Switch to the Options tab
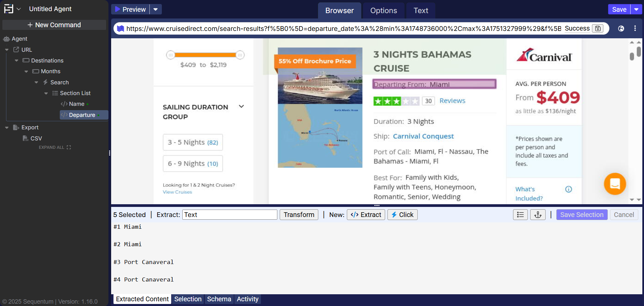 point(383,11)
